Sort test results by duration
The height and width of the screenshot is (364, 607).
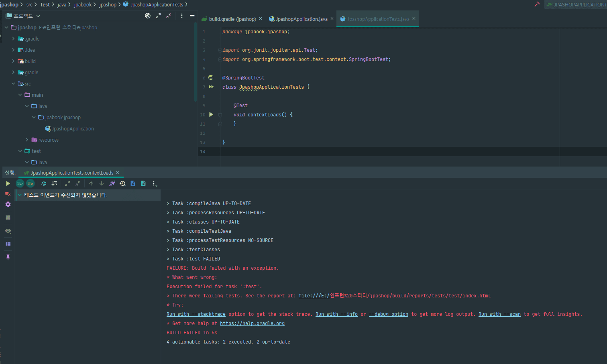pos(55,183)
